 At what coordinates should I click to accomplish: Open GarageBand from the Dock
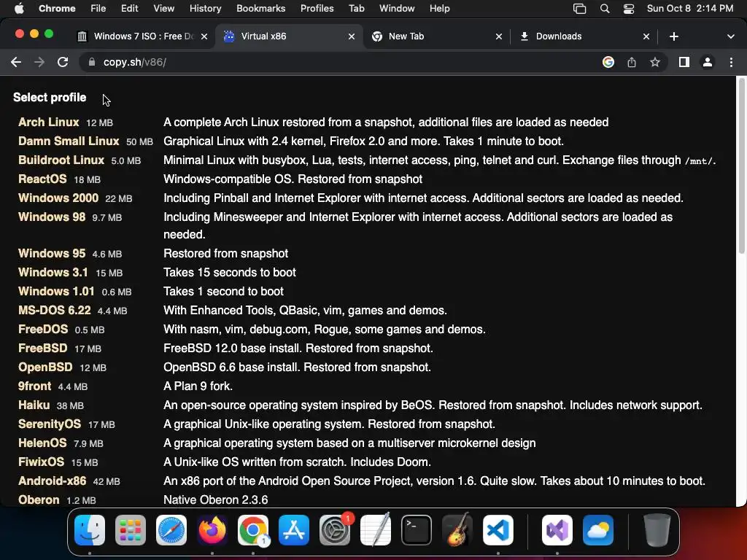[x=457, y=530]
